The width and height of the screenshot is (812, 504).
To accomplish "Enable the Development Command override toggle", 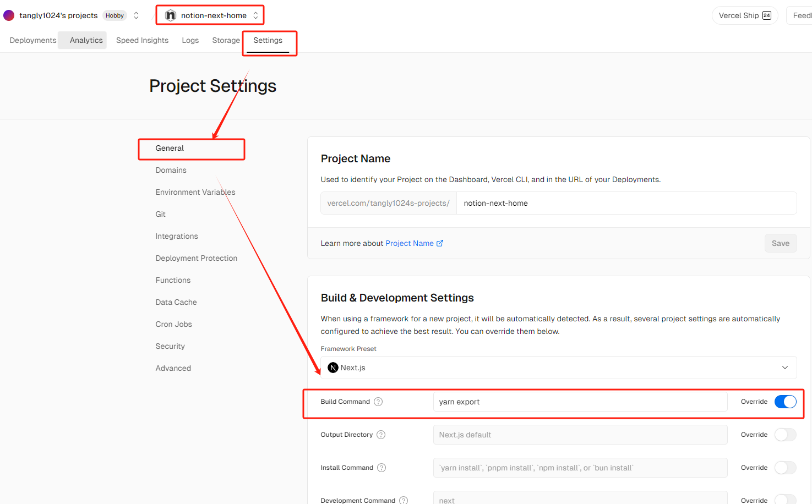I will coord(786,499).
